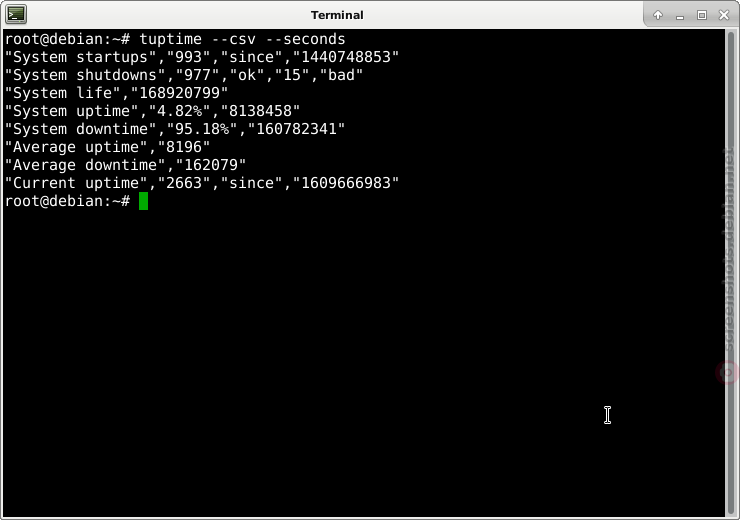Click the last root@debian prompt
This screenshot has width=740, height=520.
click(67, 201)
